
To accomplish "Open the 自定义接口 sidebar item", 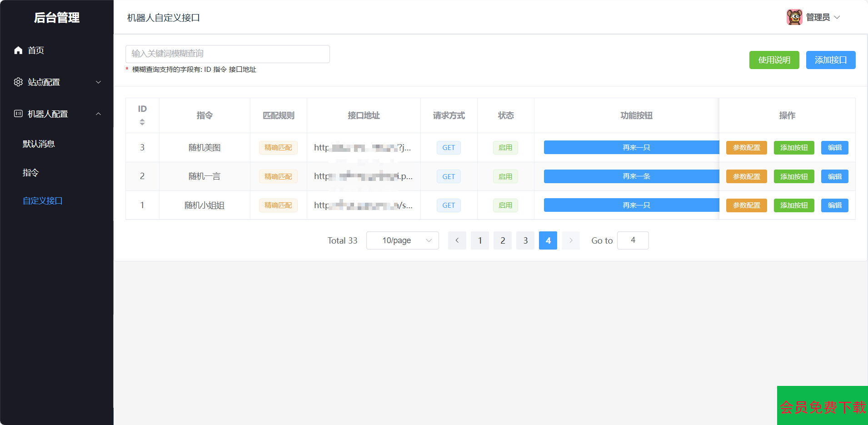I will (x=43, y=201).
